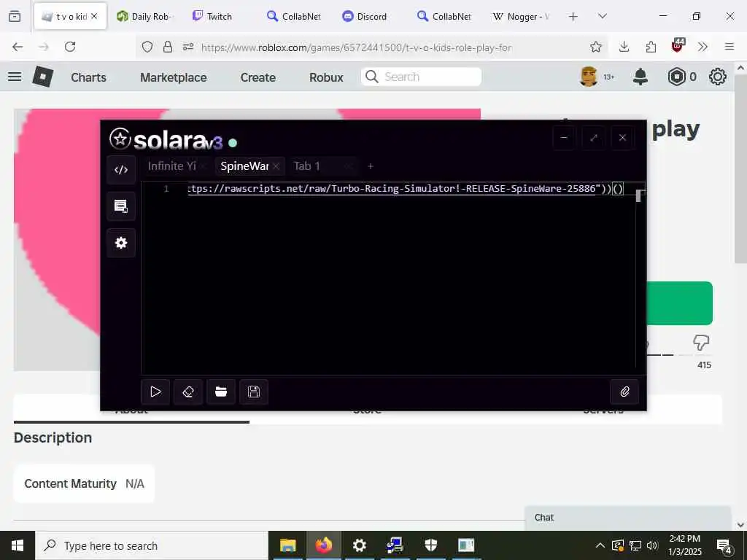Click the page scrollbar on the right
Viewport: 747px width, 560px height.
[741, 168]
